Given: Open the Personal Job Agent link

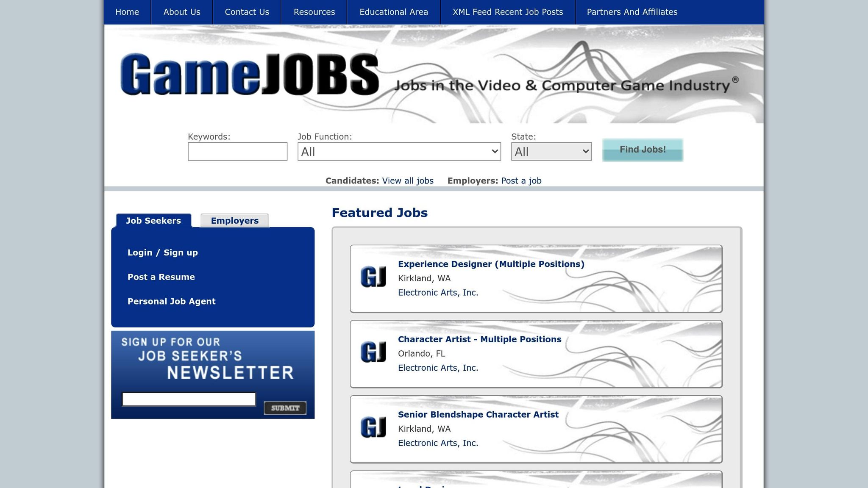Looking at the screenshot, I should tap(171, 302).
